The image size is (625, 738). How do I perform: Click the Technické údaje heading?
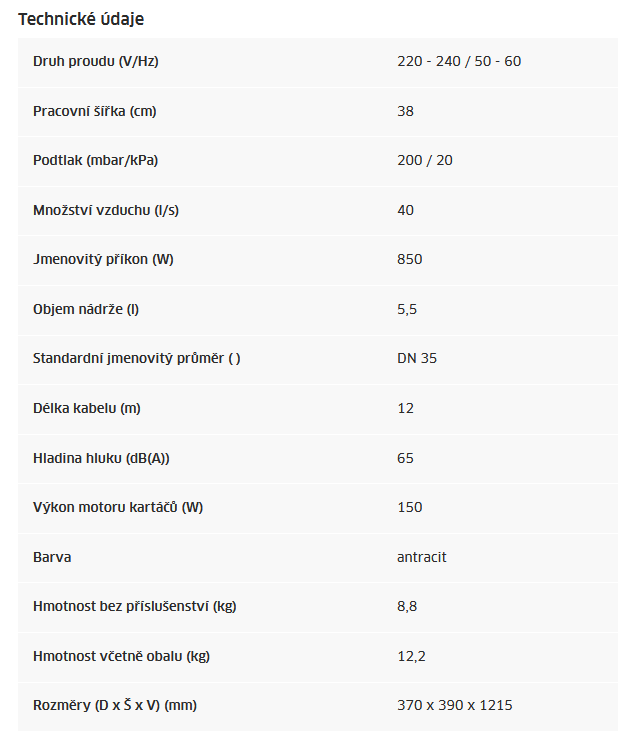tap(81, 19)
